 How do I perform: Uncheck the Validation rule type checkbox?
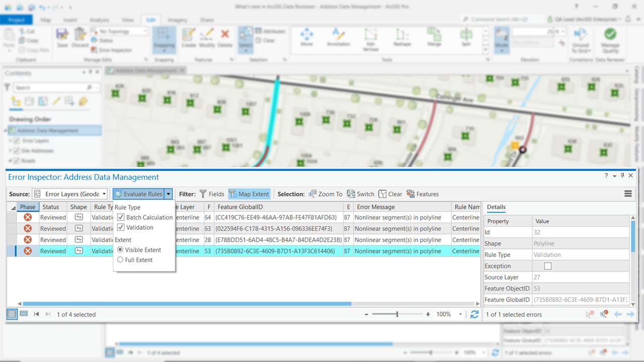pos(121,227)
